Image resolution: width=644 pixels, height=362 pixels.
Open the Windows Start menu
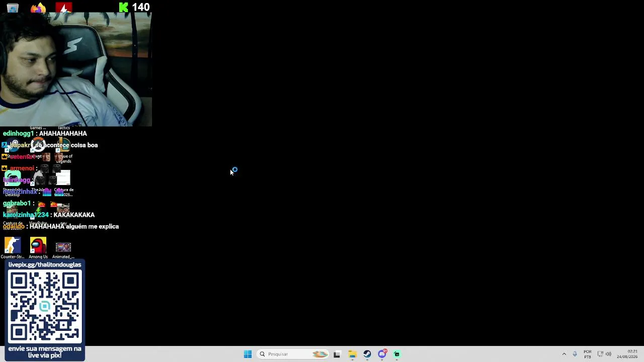(248, 354)
